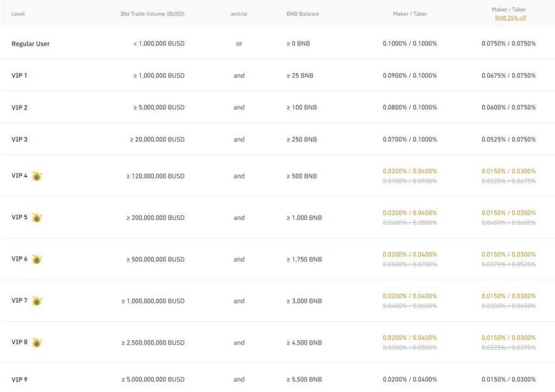Select the VIP 1 level label
The height and width of the screenshot is (392, 555).
click(x=19, y=75)
